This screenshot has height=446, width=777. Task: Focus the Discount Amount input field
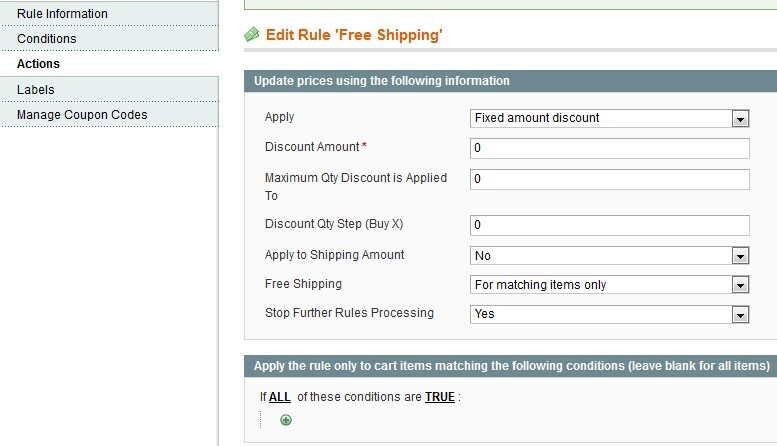[x=609, y=149]
